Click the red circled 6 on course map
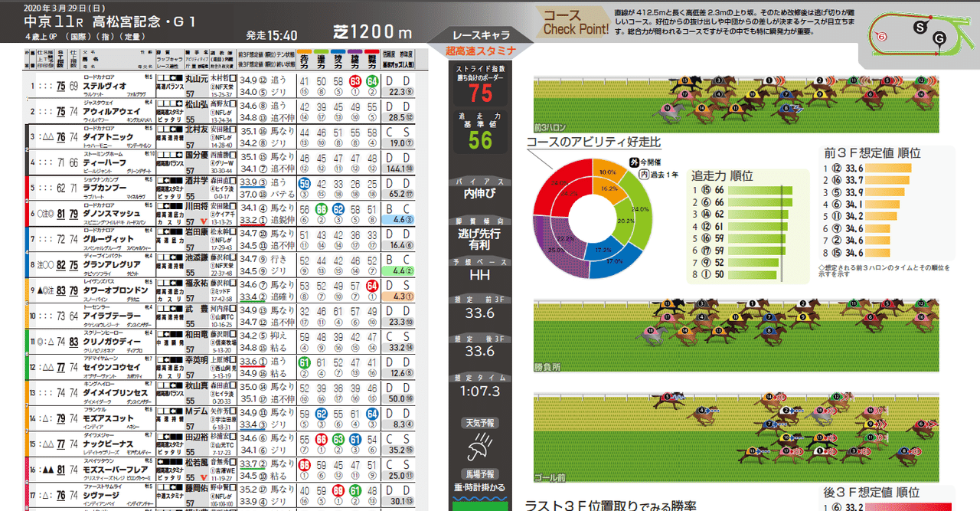Viewport: 980px width, 511px height. [882, 37]
